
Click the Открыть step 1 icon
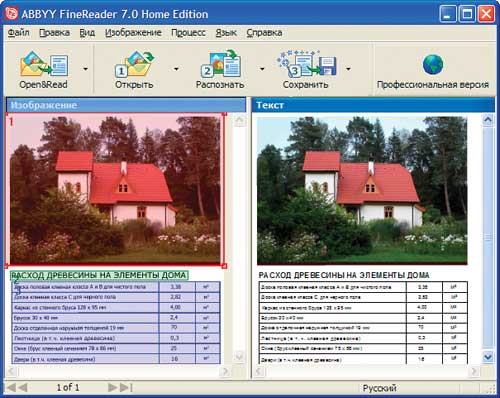click(x=134, y=64)
